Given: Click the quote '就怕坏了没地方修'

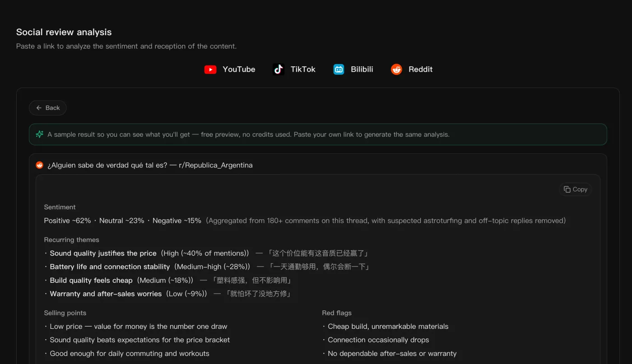Looking at the screenshot, I should [x=258, y=294].
